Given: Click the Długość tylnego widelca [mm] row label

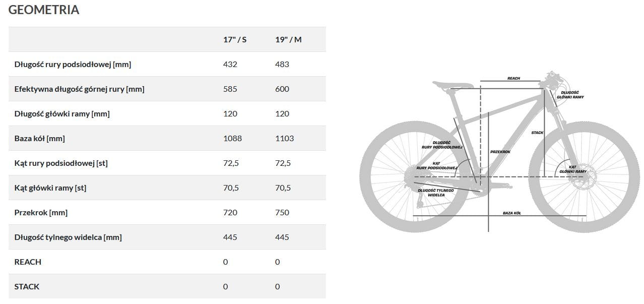Looking at the screenshot, I should (68, 237).
